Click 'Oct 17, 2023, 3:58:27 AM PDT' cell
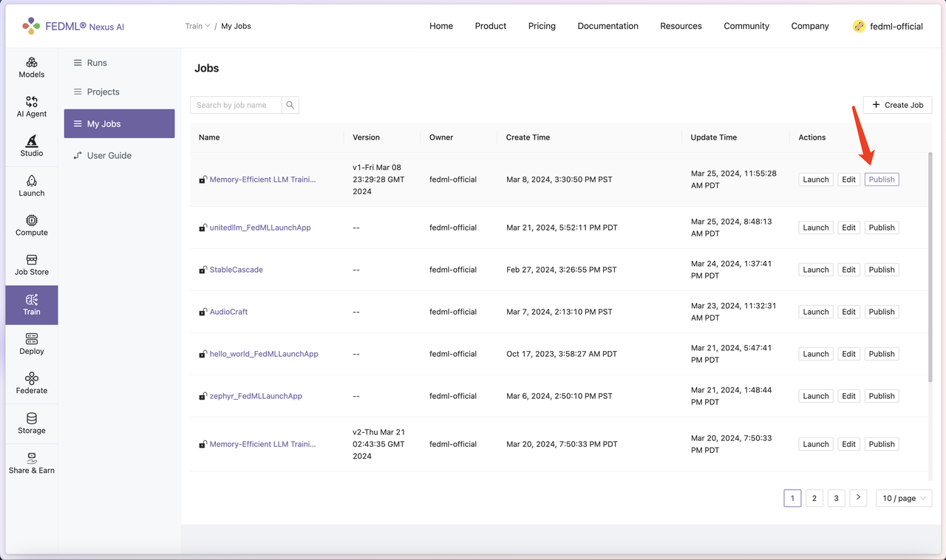Viewport: 946px width, 560px height. click(562, 354)
